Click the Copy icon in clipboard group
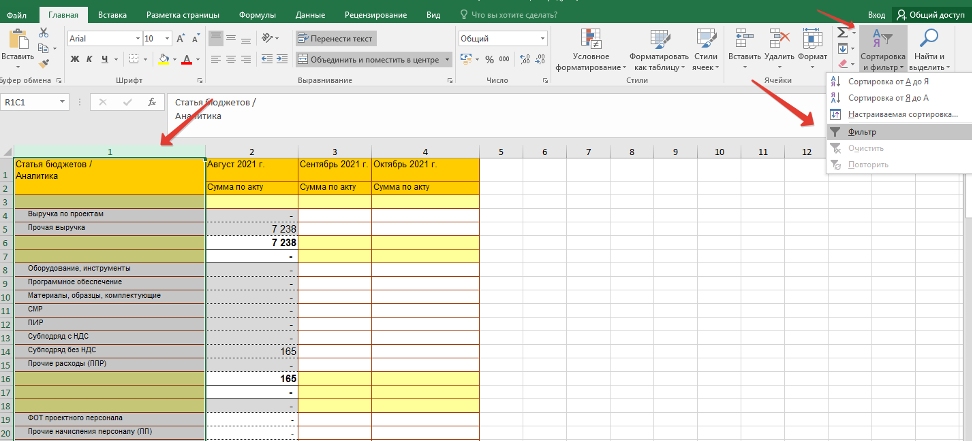Screen dimensions: 972x441 pyautogui.click(x=43, y=48)
